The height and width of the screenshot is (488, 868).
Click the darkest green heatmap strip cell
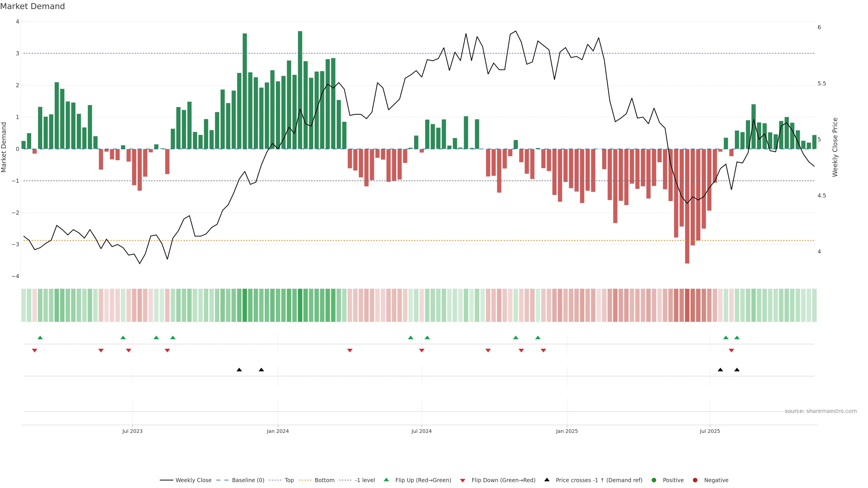[x=300, y=305]
